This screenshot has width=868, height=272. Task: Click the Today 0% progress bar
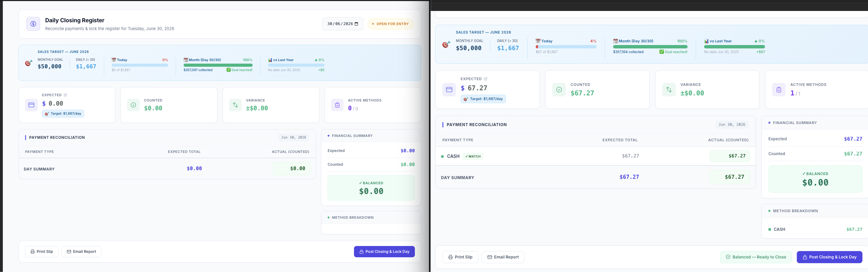[x=140, y=65]
